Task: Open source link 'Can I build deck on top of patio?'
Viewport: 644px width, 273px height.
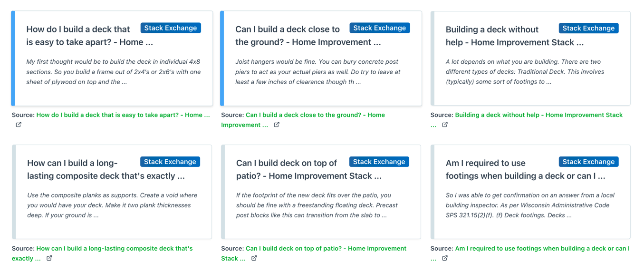Action: pyautogui.click(x=314, y=253)
